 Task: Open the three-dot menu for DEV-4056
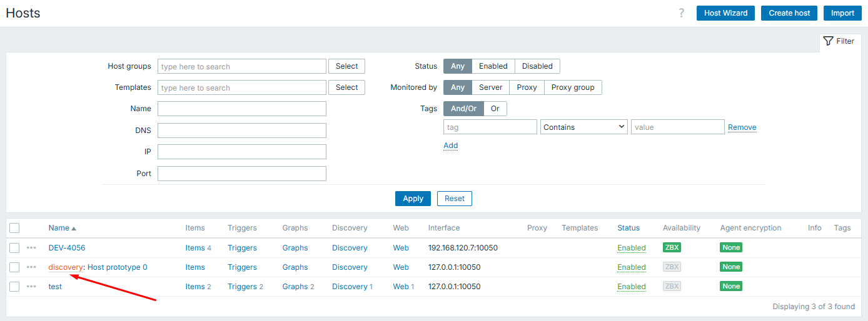(31, 248)
